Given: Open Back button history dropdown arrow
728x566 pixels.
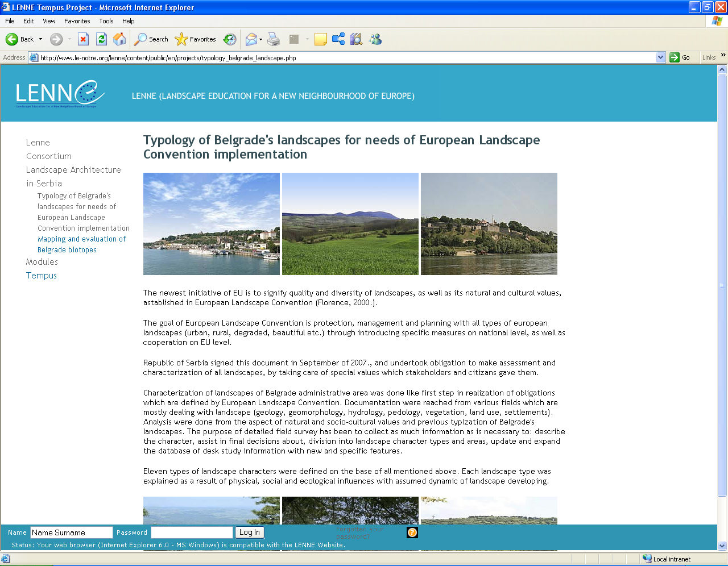Looking at the screenshot, I should pyautogui.click(x=40, y=39).
